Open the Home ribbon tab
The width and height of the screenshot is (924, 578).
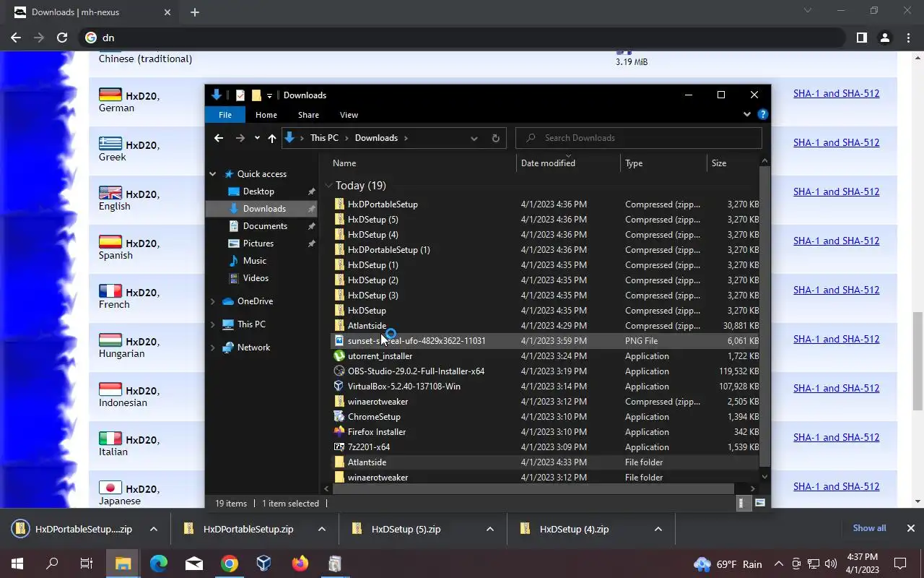point(266,115)
